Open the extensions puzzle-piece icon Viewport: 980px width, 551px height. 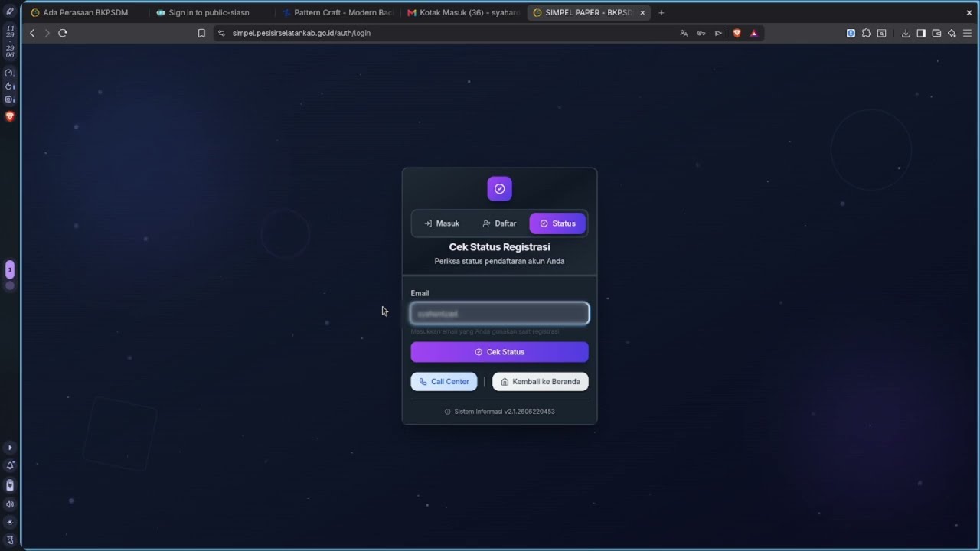(x=866, y=33)
